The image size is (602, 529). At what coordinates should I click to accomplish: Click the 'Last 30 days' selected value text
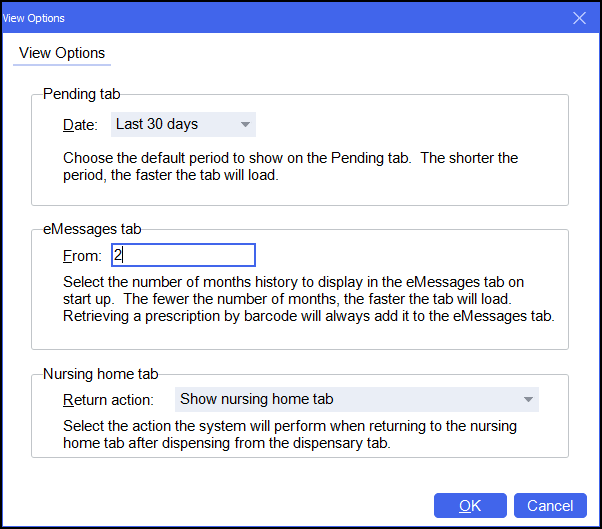tap(157, 124)
